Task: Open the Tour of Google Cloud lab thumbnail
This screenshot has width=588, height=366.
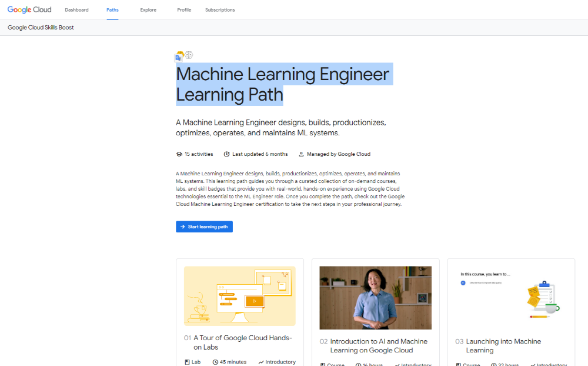Action: pyautogui.click(x=240, y=296)
